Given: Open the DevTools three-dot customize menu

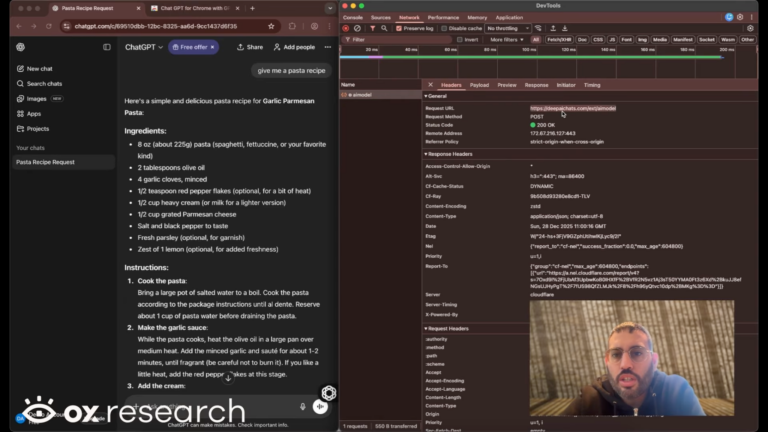Looking at the screenshot, I should click(x=751, y=17).
